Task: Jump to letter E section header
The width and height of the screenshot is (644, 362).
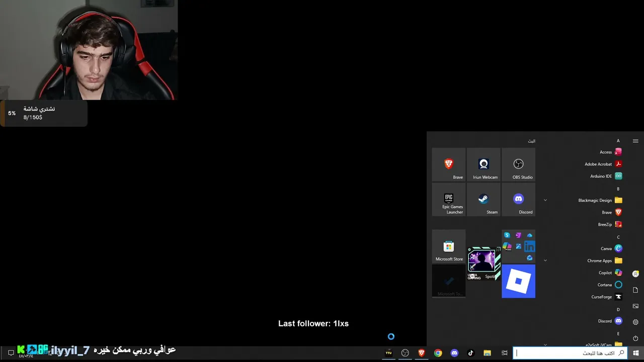Action: click(x=618, y=334)
